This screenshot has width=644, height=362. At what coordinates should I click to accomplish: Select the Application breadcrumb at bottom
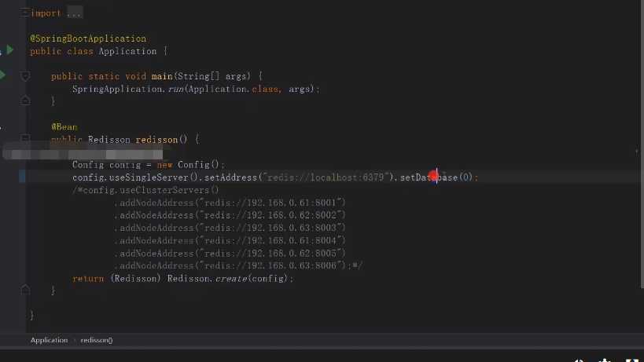(x=49, y=340)
